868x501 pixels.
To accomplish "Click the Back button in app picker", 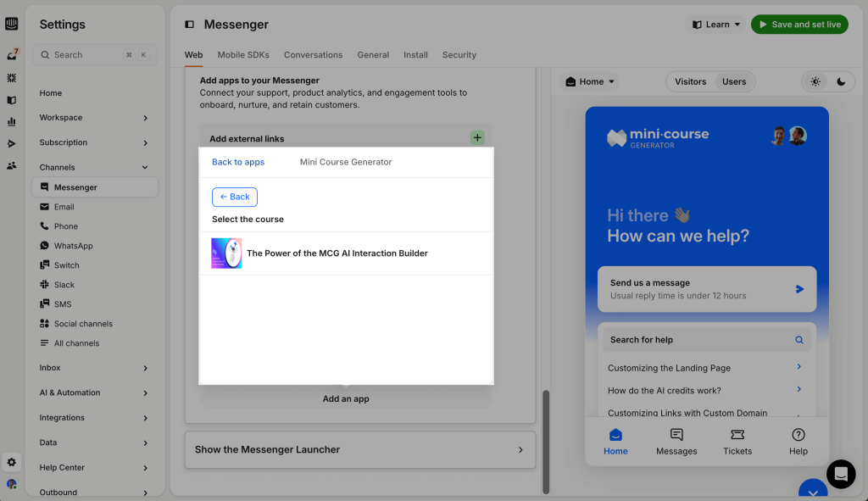I will coord(234,197).
